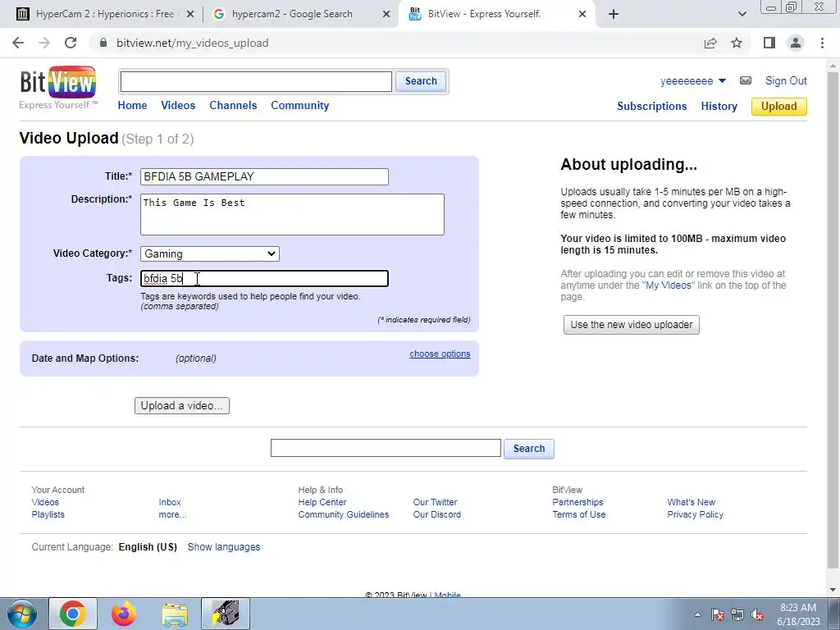Click the Description text area

(292, 214)
